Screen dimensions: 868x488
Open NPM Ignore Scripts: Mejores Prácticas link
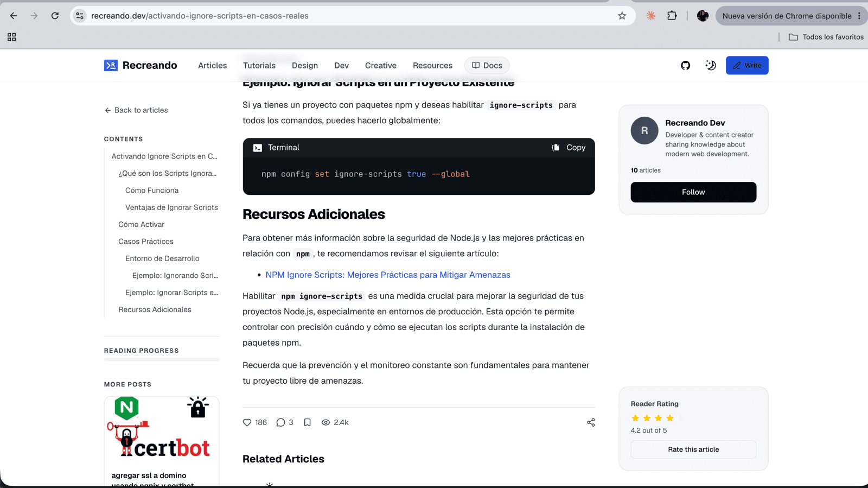point(388,275)
